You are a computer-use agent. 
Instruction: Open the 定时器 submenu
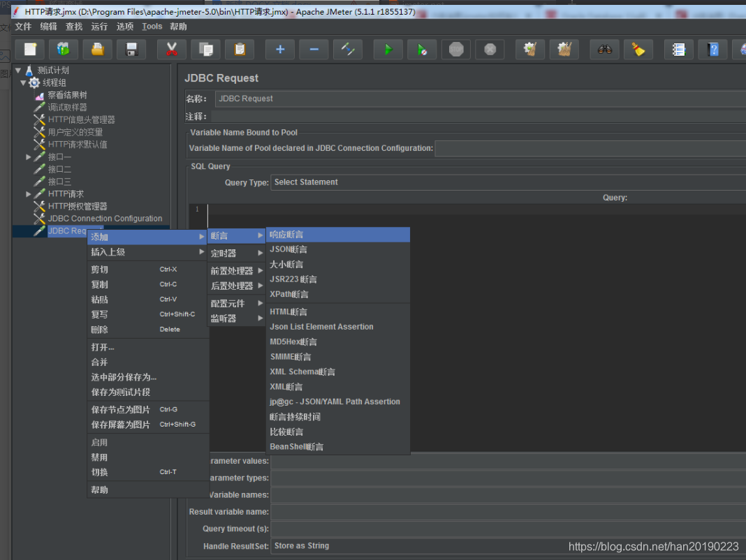(x=237, y=253)
